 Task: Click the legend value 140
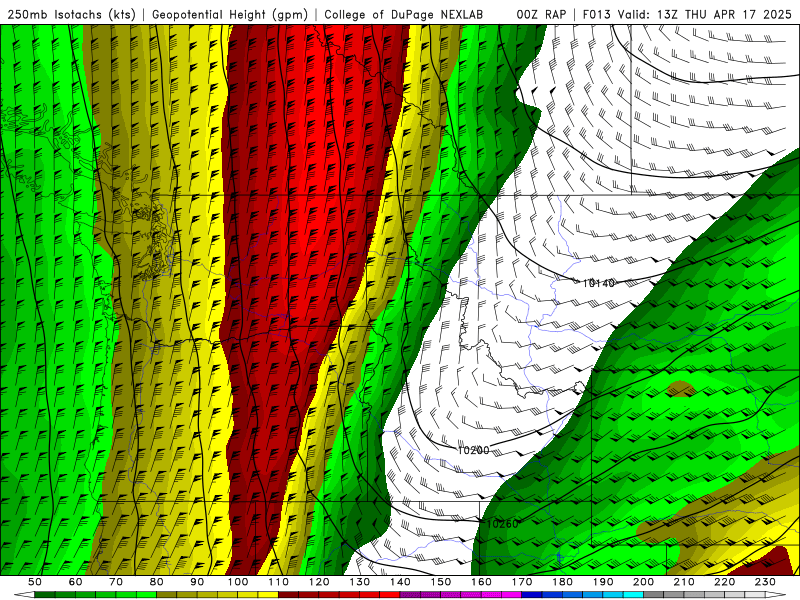(401, 582)
